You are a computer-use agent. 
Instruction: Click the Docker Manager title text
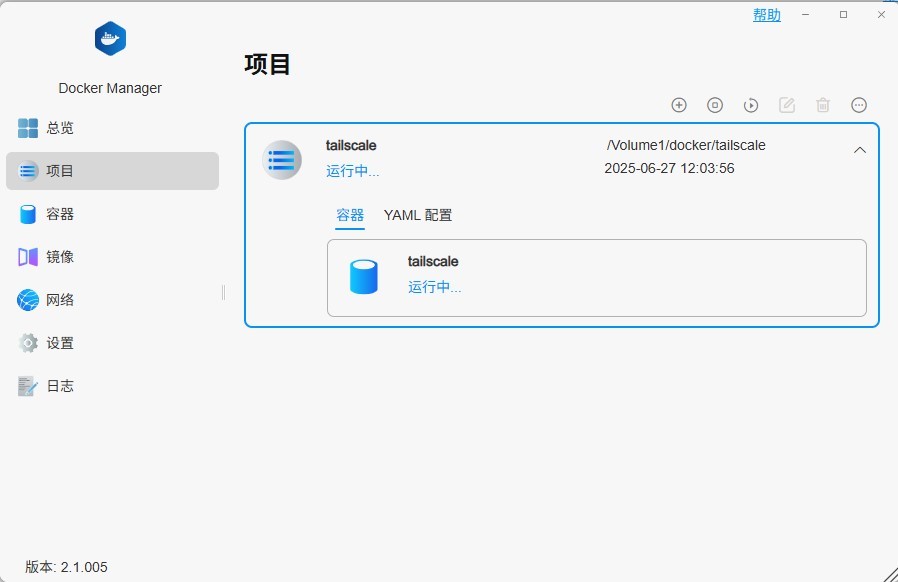click(x=110, y=88)
